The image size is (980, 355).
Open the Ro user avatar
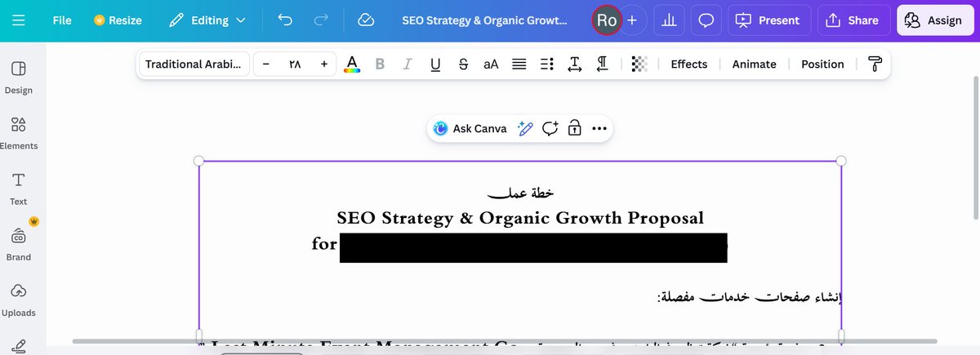(x=607, y=20)
